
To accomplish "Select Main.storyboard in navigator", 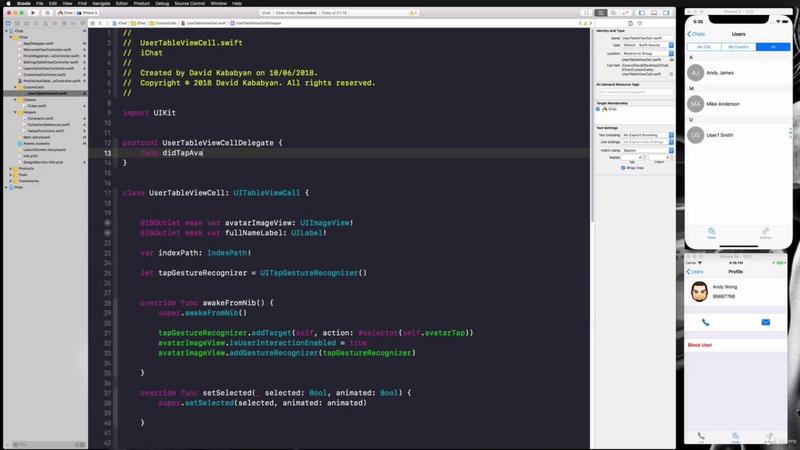I will pos(36,137).
